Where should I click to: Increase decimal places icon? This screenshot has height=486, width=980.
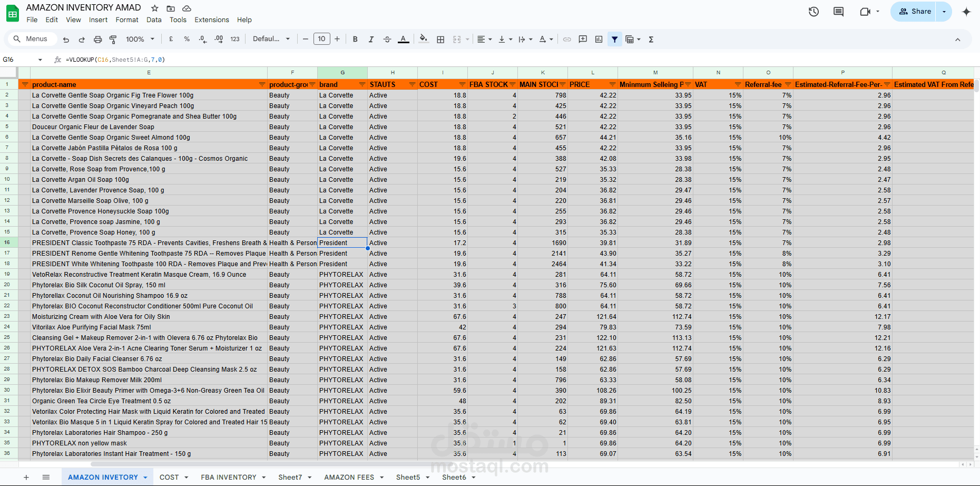(219, 39)
